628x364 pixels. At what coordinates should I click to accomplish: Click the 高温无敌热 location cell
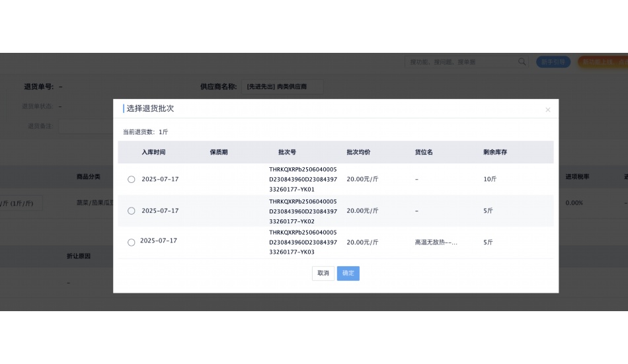(x=436, y=242)
